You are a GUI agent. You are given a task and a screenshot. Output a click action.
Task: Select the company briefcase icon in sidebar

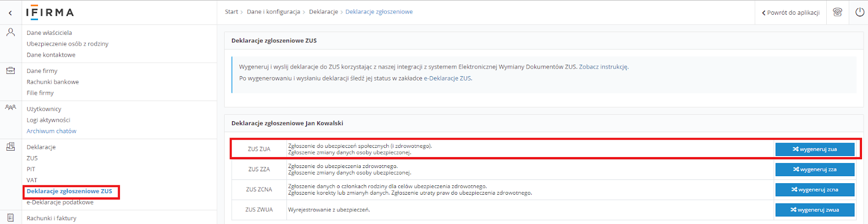10,71
